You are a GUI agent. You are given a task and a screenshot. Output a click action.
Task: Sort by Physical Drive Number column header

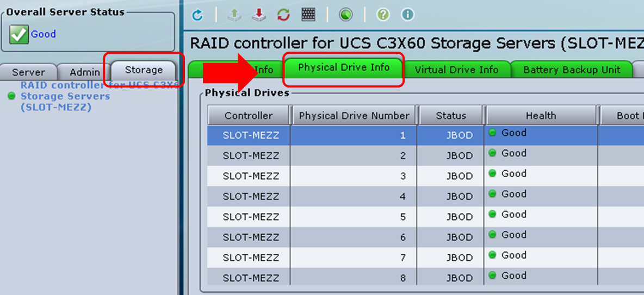click(x=354, y=116)
